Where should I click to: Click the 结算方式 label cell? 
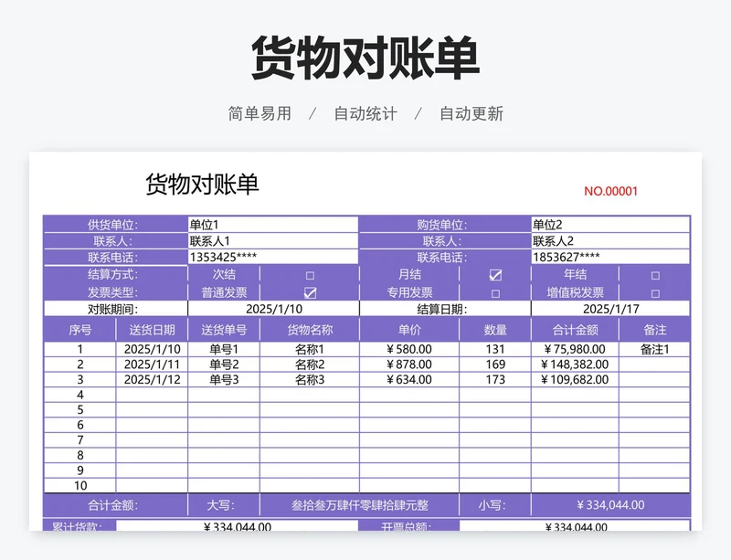click(116, 274)
